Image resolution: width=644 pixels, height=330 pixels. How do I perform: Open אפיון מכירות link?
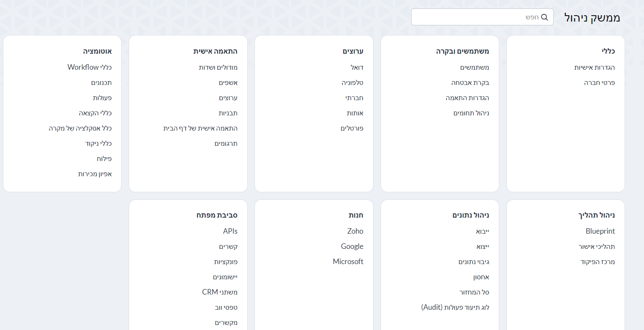95,174
